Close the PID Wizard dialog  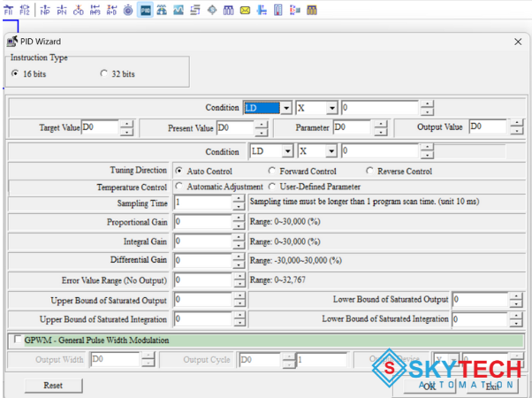click(x=518, y=42)
